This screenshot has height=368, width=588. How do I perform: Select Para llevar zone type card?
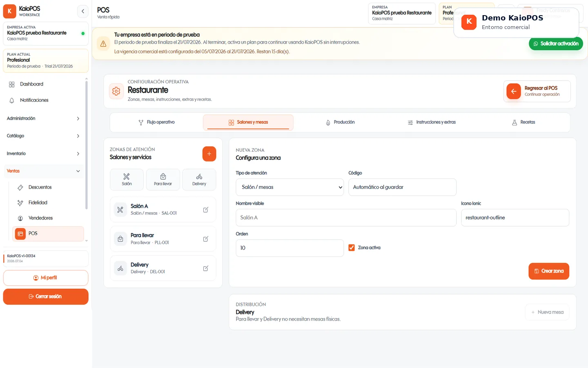163,180
